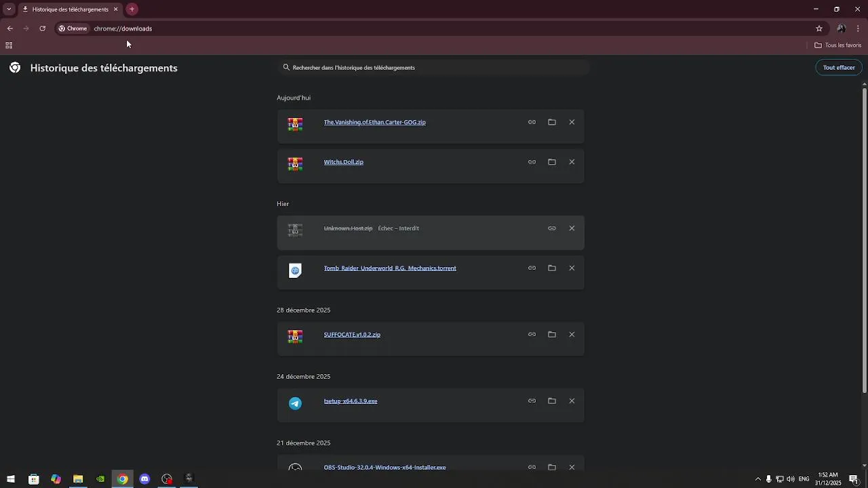Open Discord from taskbar
This screenshot has height=488, width=868.
tap(144, 479)
